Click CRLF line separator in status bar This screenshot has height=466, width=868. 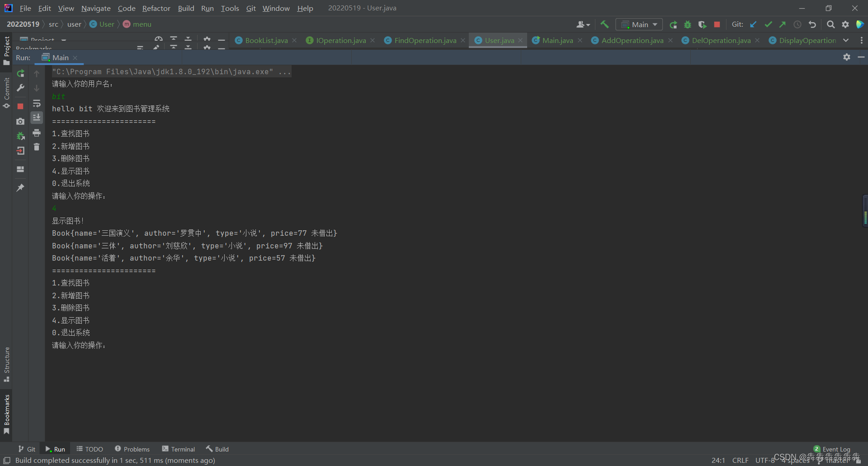click(x=740, y=460)
